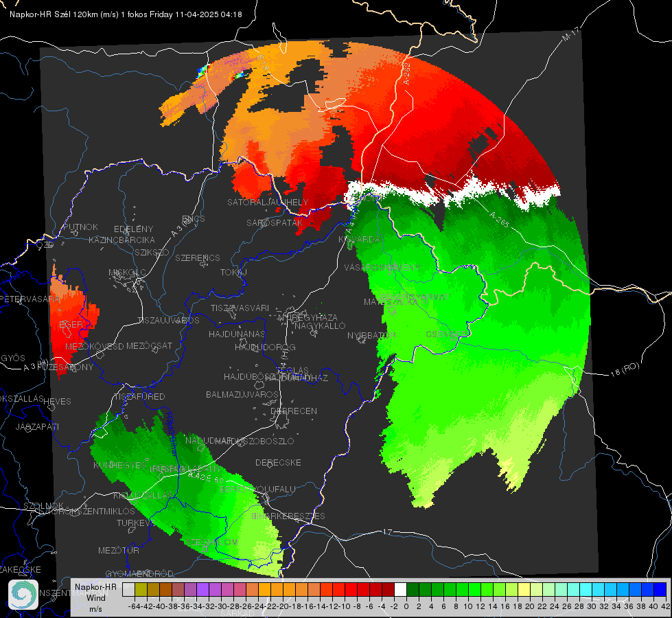
Task: Click the KAZINCBARCIKA city label
Action: click(121, 240)
